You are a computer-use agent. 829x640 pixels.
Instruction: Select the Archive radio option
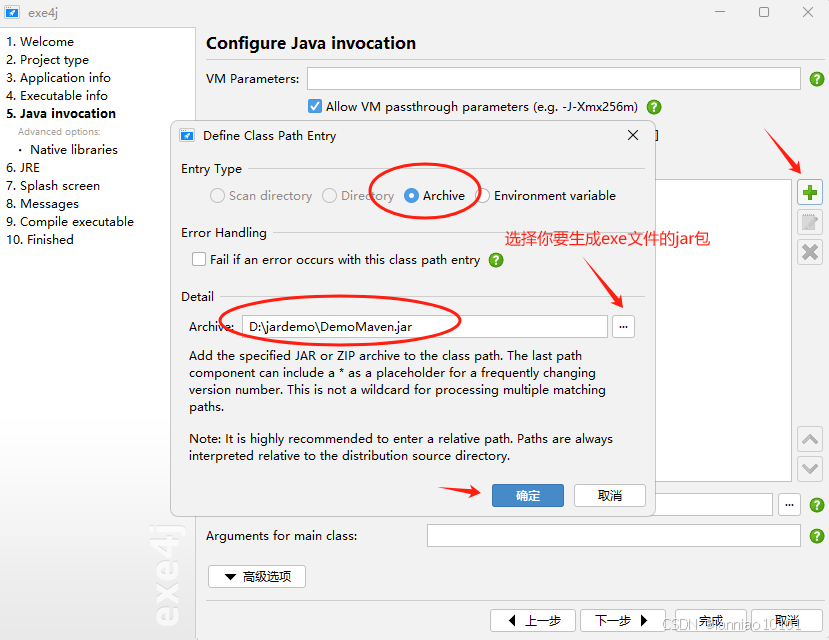pyautogui.click(x=434, y=196)
